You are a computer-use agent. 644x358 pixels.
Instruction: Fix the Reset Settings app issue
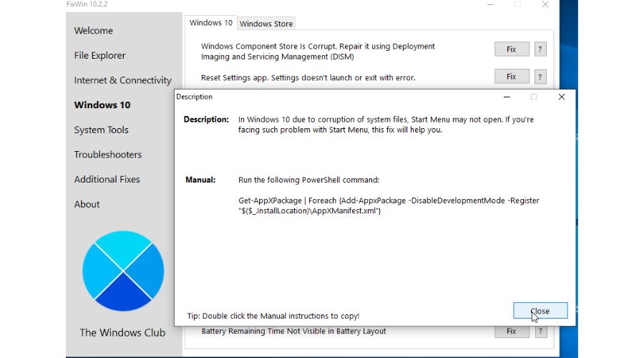click(x=512, y=77)
